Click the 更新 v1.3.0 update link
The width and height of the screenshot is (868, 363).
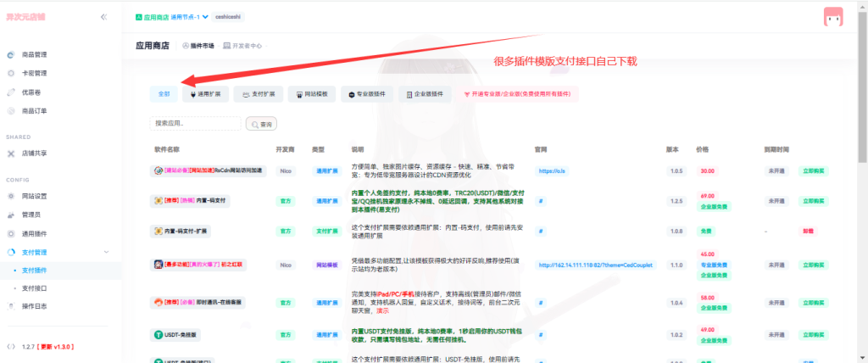point(55,346)
